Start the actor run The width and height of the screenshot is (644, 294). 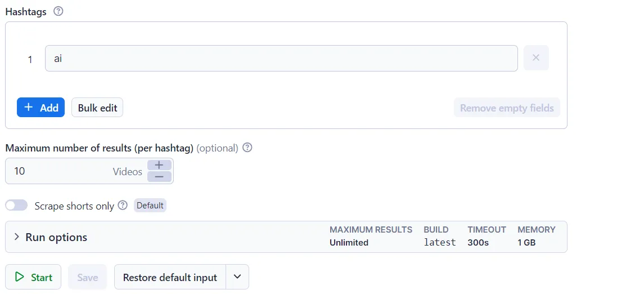click(33, 277)
